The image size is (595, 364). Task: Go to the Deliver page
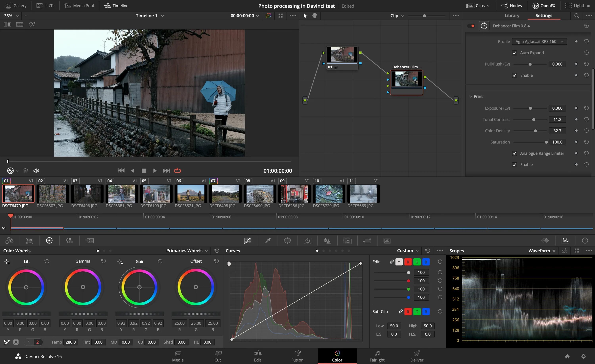coord(417,356)
